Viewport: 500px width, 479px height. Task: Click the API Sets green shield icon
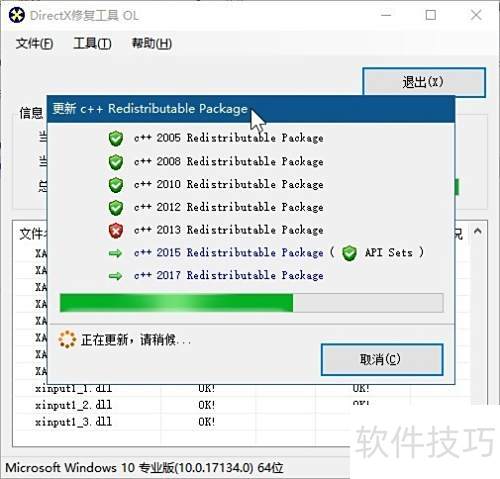pyautogui.click(x=349, y=253)
